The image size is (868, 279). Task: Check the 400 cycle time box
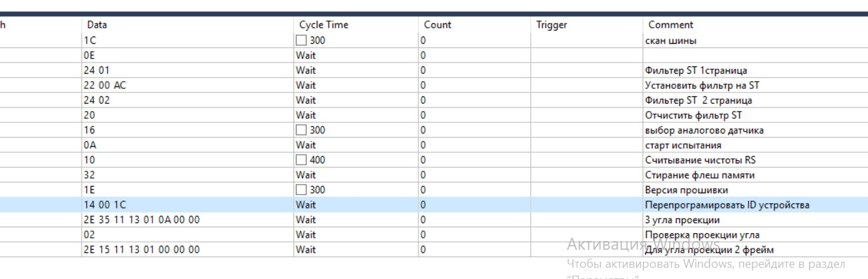tap(301, 160)
